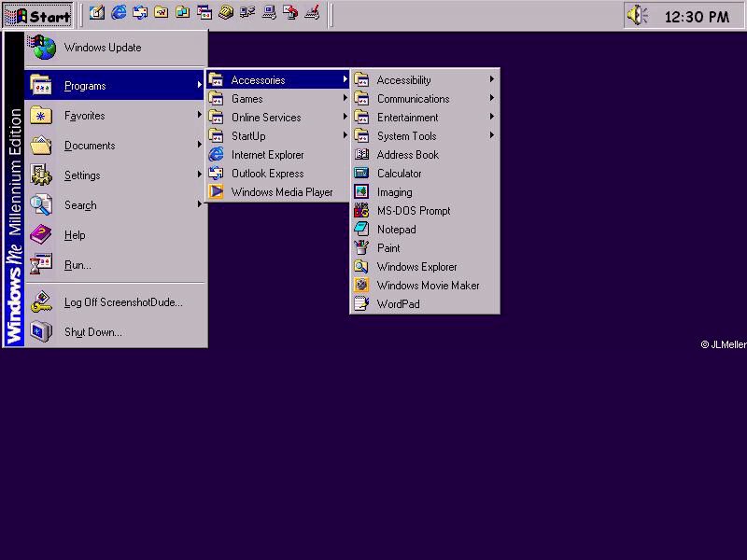Screen dimensions: 747x560
Task: Open Windows Media Player icon
Action: (x=217, y=192)
